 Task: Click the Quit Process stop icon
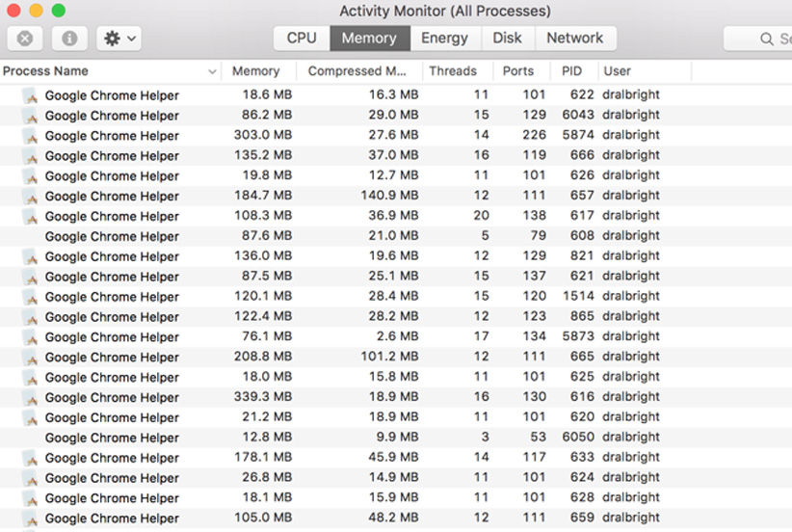tap(25, 39)
